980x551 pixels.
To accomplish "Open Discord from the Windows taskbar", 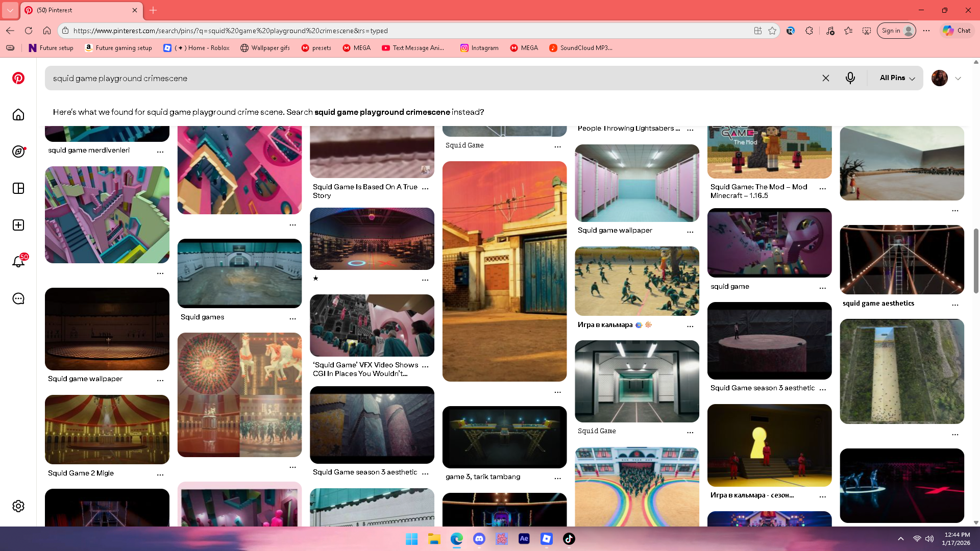I will tap(479, 539).
